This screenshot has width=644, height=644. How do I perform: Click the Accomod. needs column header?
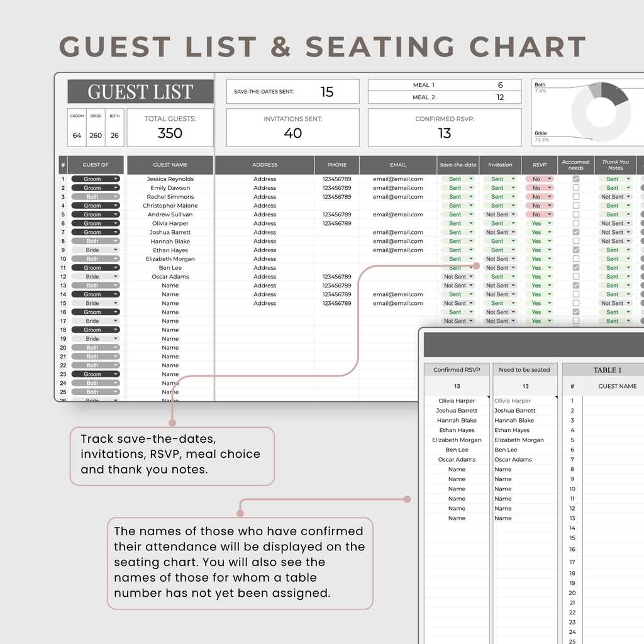(x=576, y=165)
